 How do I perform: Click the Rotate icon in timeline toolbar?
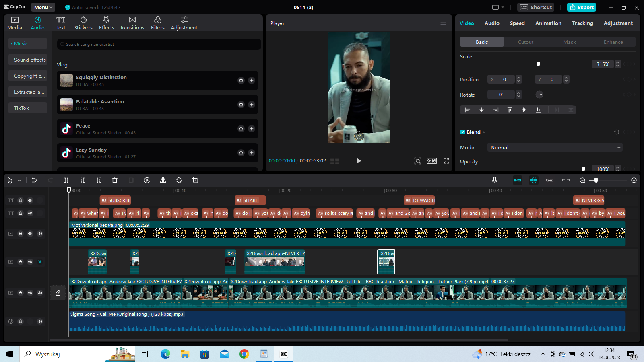point(179,180)
